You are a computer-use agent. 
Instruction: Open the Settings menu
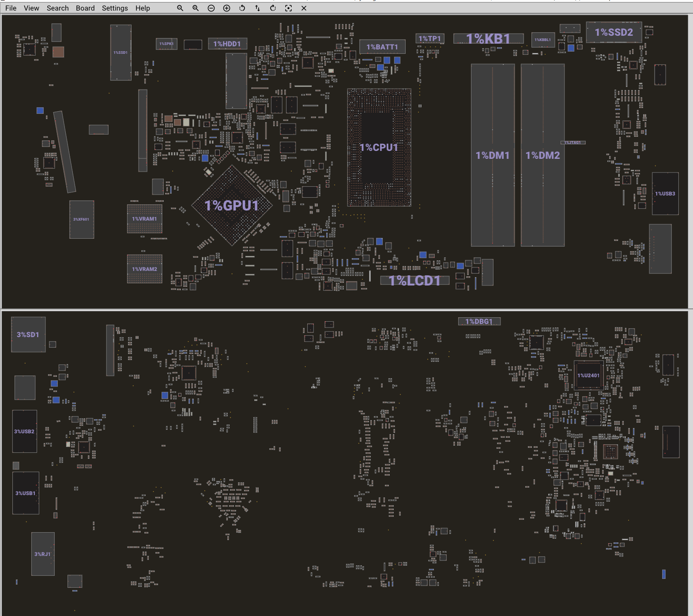click(115, 8)
